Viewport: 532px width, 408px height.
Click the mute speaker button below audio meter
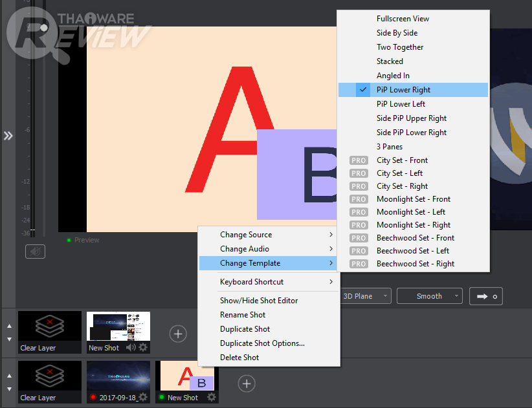35,252
